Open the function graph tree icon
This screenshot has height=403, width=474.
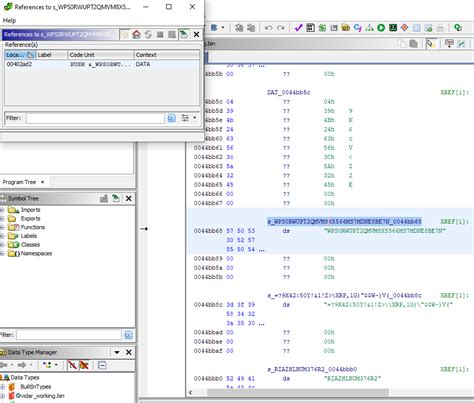[369, 28]
